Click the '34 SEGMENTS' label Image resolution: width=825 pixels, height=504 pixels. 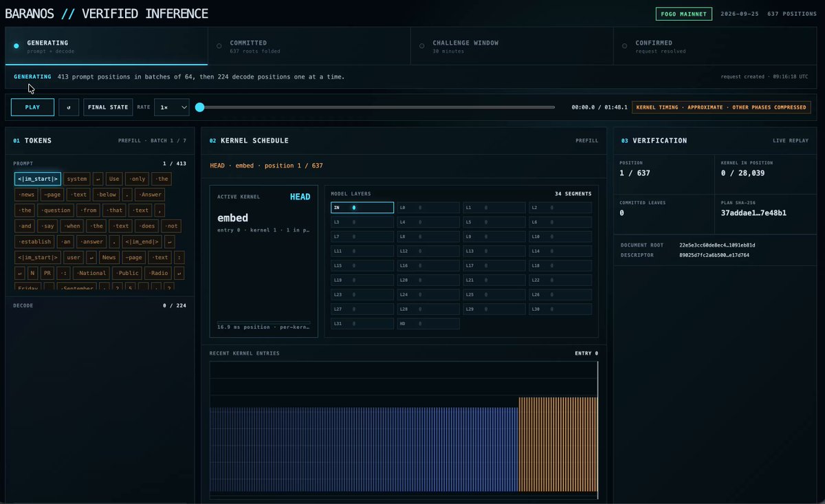click(573, 194)
